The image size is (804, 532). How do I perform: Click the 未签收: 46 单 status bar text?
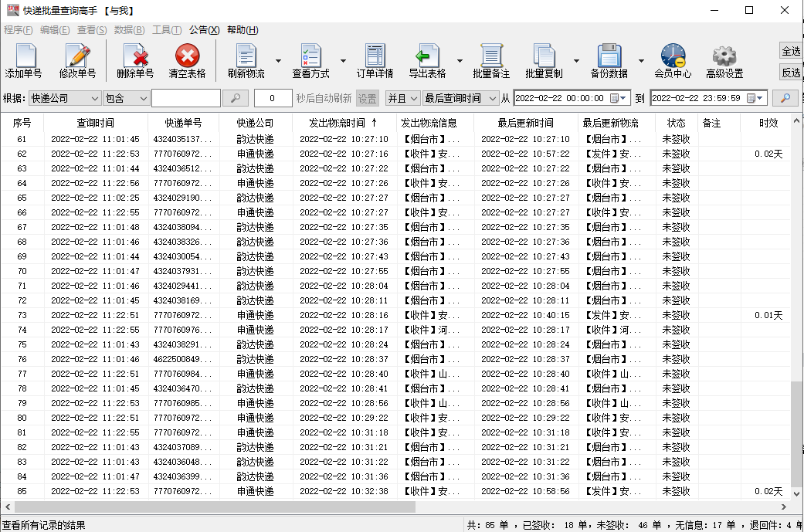pyautogui.click(x=629, y=525)
